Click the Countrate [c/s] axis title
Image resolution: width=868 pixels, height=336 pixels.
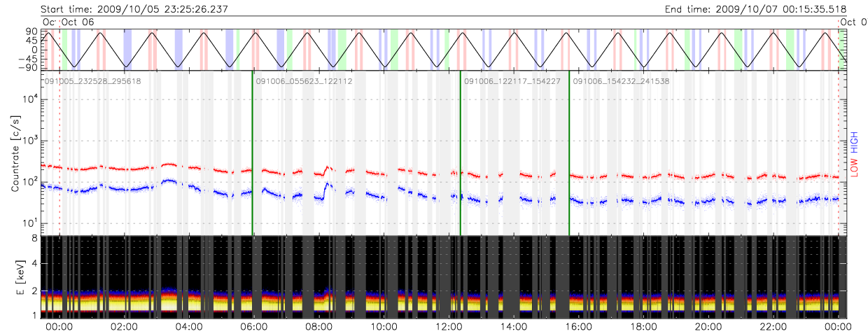15,154
